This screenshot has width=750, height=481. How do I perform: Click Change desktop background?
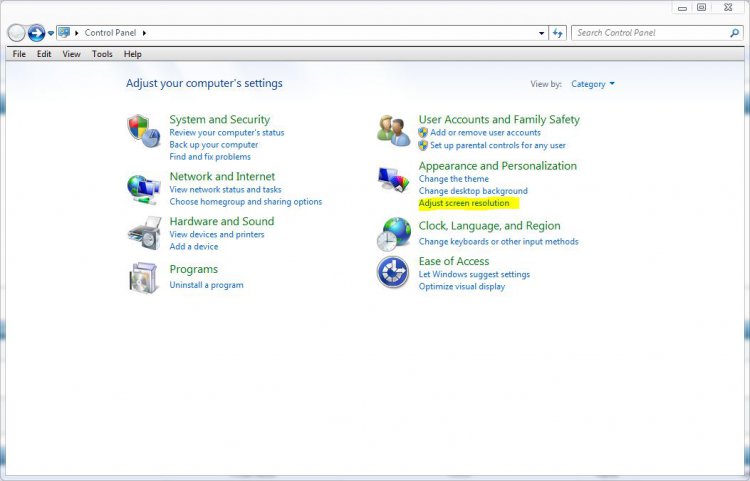click(x=473, y=191)
